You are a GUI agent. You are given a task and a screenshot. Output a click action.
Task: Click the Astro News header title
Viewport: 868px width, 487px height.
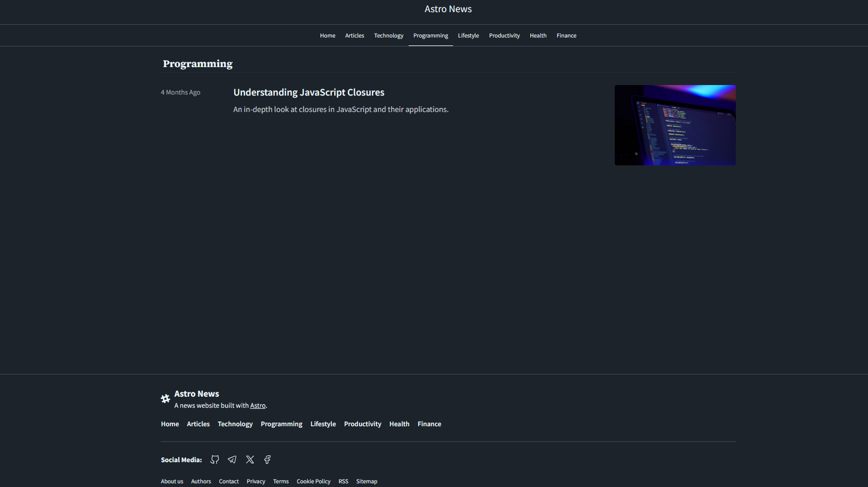[x=448, y=9]
